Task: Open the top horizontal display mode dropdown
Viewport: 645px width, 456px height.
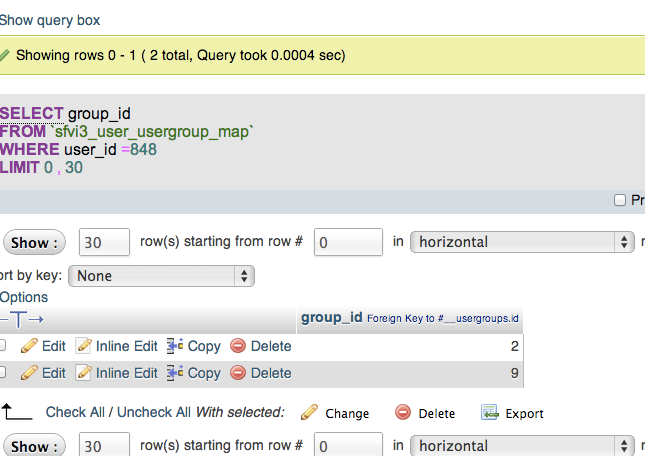Action: [522, 242]
